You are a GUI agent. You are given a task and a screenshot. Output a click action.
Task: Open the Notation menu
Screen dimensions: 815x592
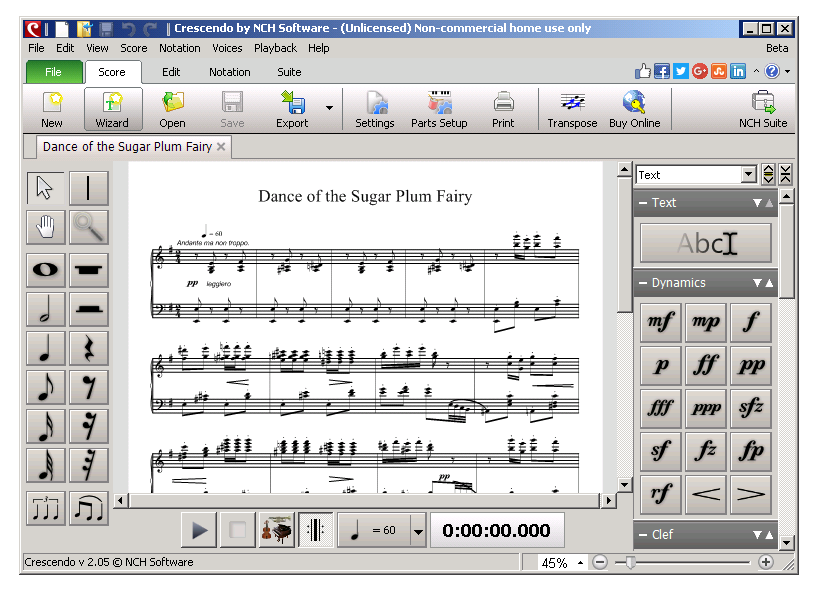pos(179,48)
